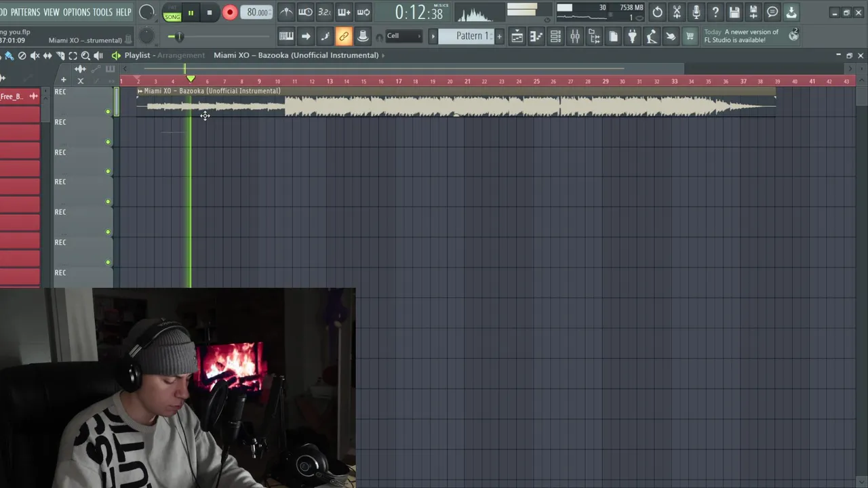Toggle typing keyboard to piano
Viewport: 868px width, 488px height.
(x=286, y=36)
